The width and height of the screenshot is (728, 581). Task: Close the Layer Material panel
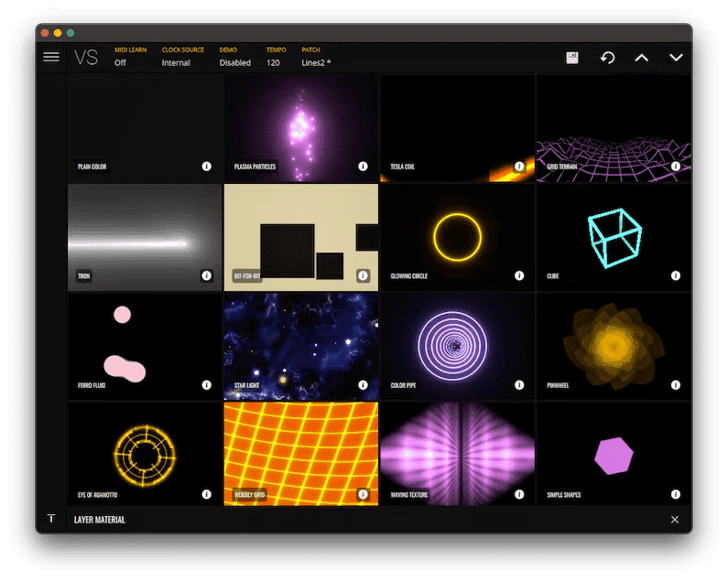675,520
